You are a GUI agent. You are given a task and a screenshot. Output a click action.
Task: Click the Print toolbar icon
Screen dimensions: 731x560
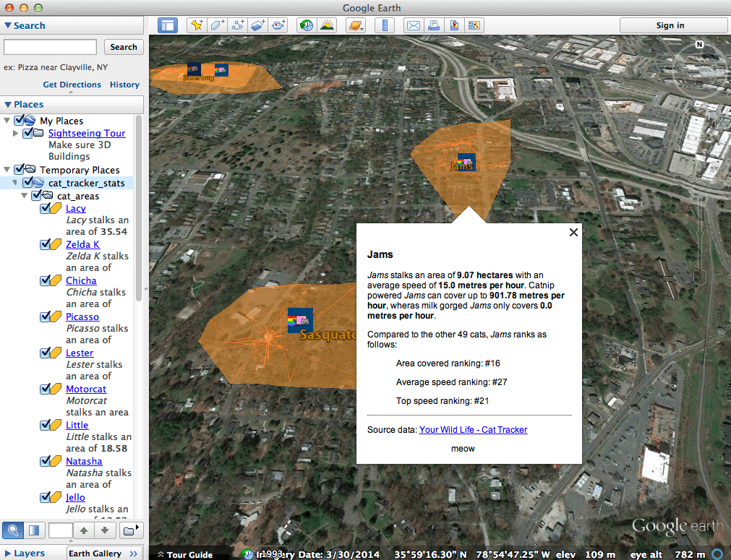(x=434, y=25)
